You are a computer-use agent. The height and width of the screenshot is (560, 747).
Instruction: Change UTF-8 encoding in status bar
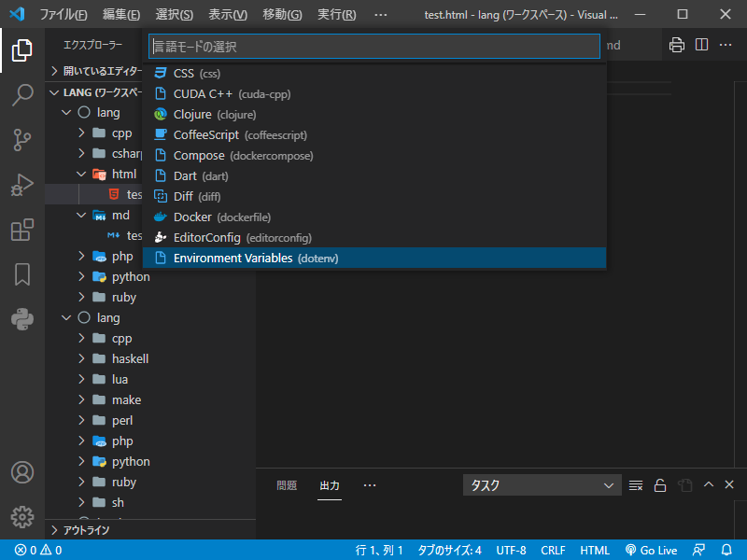511,550
